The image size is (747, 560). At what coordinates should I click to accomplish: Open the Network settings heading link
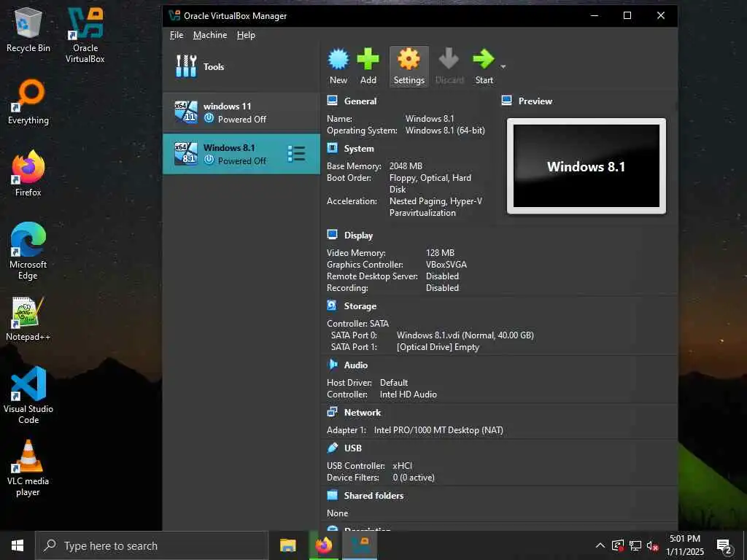pyautogui.click(x=363, y=413)
